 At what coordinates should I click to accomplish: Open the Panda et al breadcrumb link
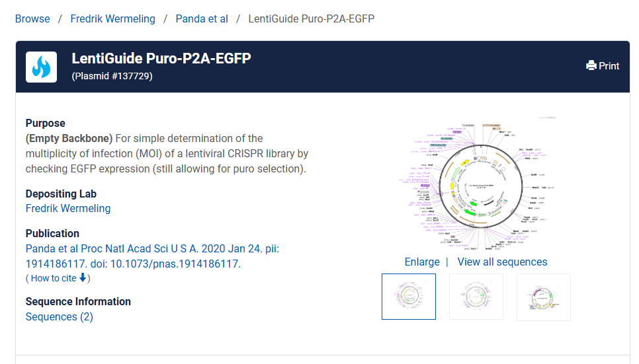click(x=202, y=18)
